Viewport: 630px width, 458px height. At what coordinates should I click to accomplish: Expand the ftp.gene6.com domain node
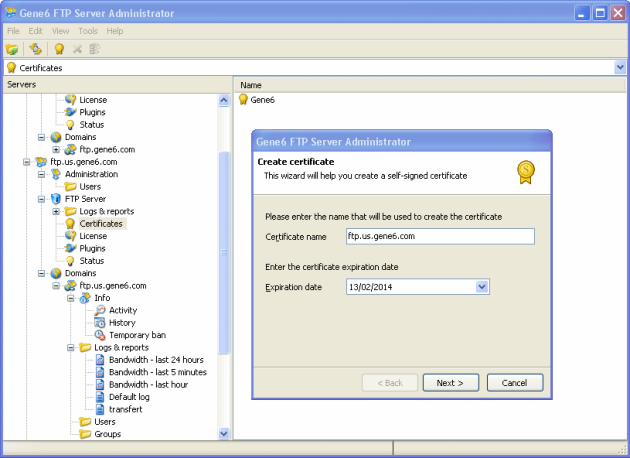56,150
